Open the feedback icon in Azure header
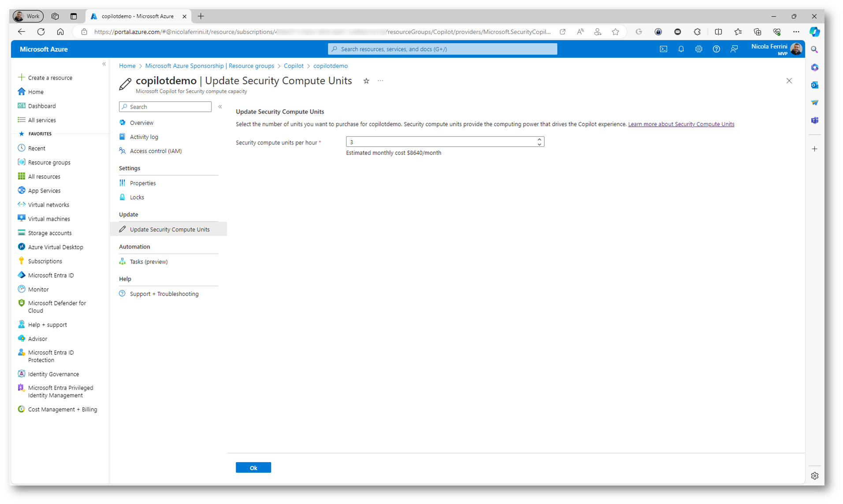This screenshot has height=504, width=843. coord(734,49)
